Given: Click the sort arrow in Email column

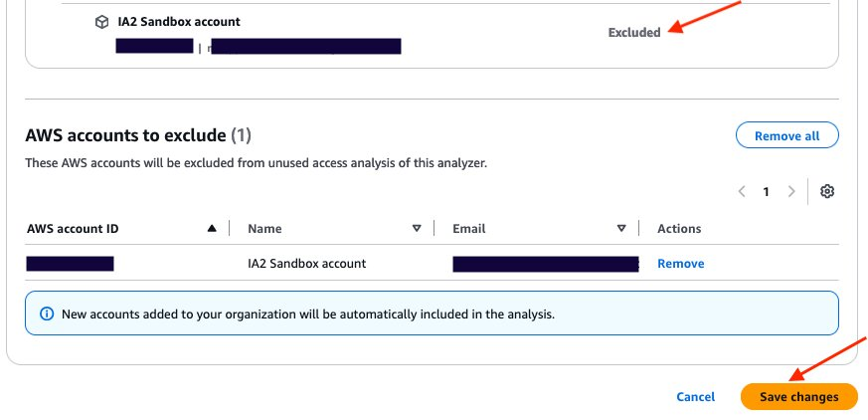Looking at the screenshot, I should click(621, 229).
